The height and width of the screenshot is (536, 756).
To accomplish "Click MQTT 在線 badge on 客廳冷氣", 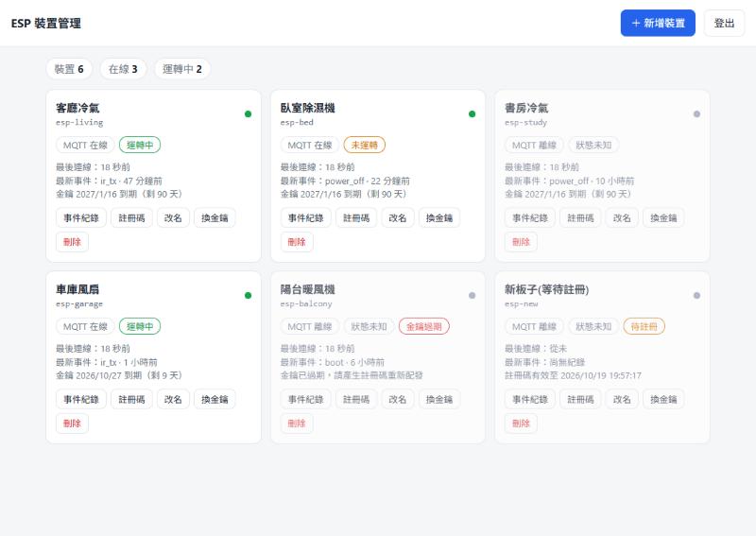I will (x=85, y=145).
